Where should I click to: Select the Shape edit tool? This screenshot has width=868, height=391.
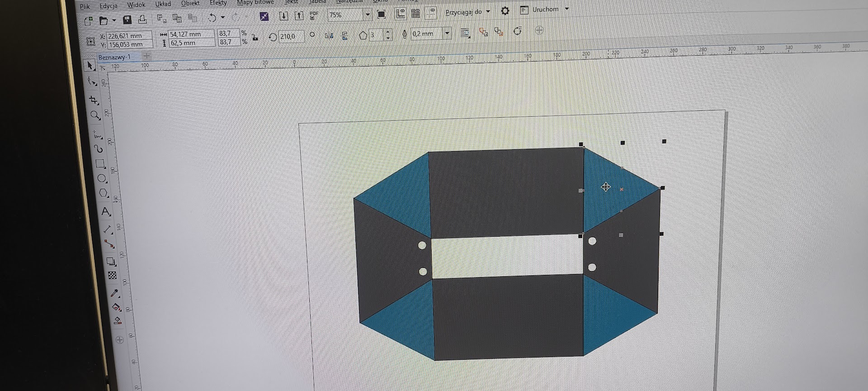point(92,82)
